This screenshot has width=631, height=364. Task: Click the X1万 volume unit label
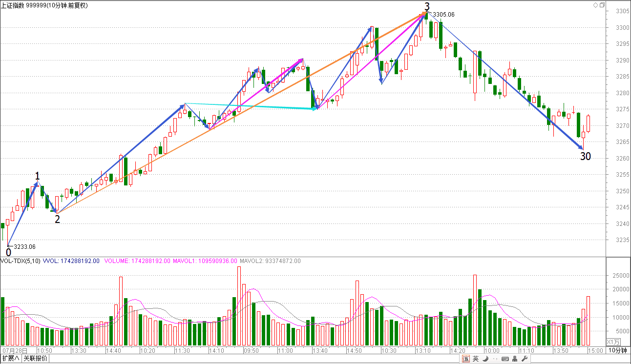coord(613,342)
